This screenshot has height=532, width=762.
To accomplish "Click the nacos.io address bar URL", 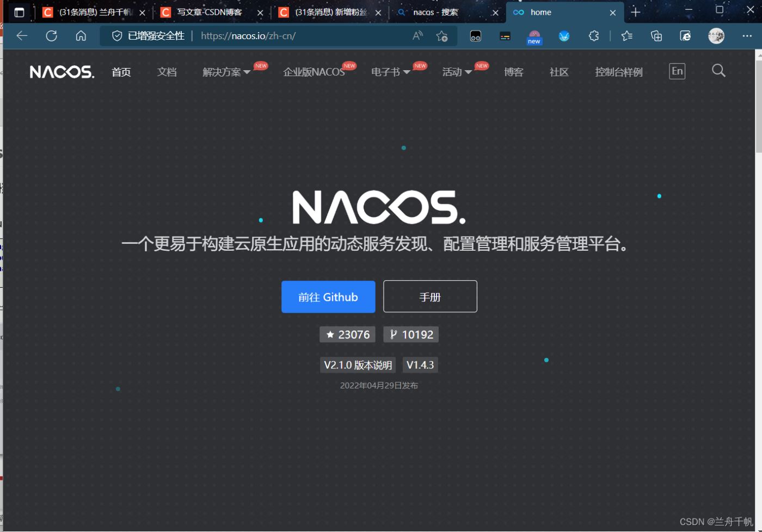I will 248,36.
